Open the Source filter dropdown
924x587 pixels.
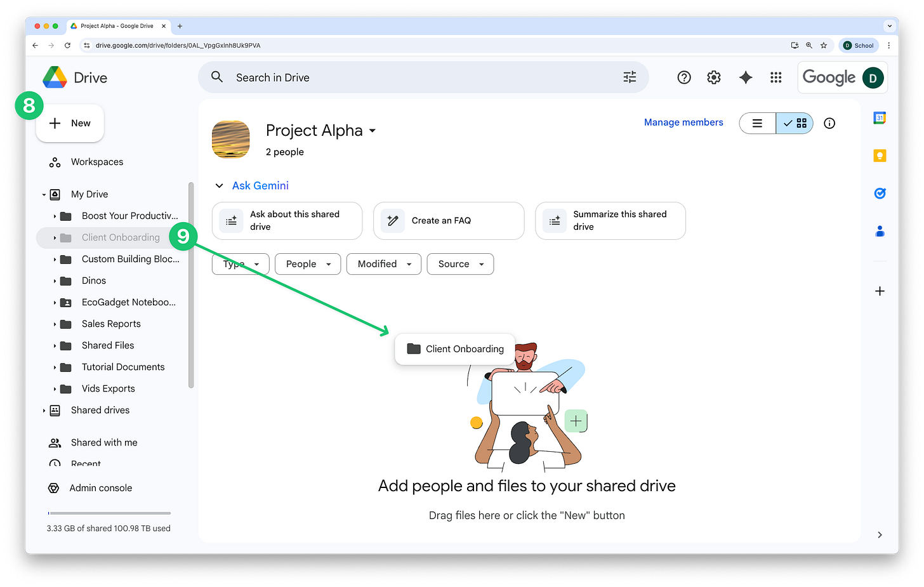(461, 264)
